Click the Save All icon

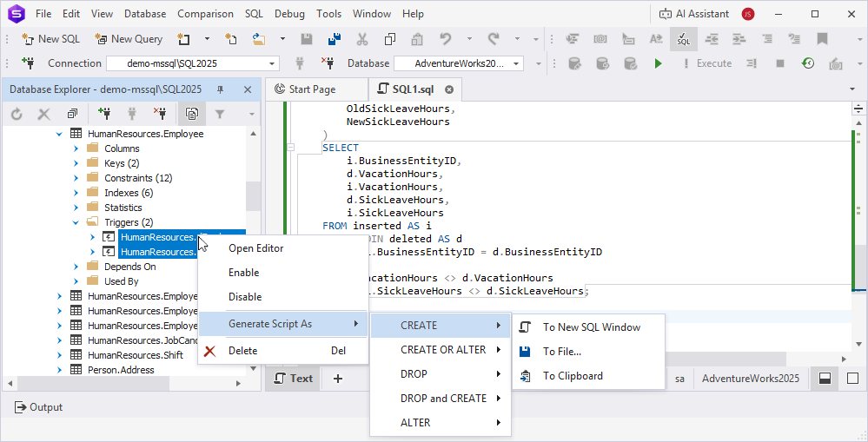334,39
